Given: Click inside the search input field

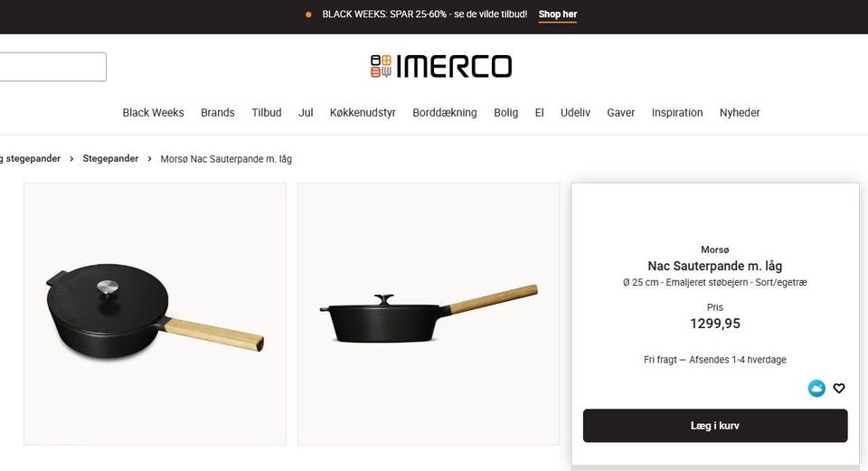Looking at the screenshot, I should (x=52, y=67).
